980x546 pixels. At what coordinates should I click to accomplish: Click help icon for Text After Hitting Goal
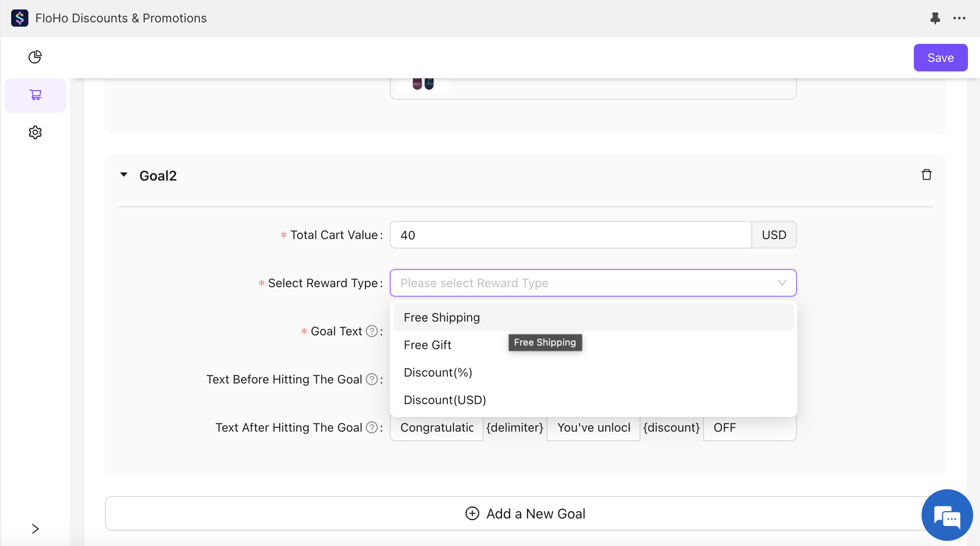click(371, 427)
